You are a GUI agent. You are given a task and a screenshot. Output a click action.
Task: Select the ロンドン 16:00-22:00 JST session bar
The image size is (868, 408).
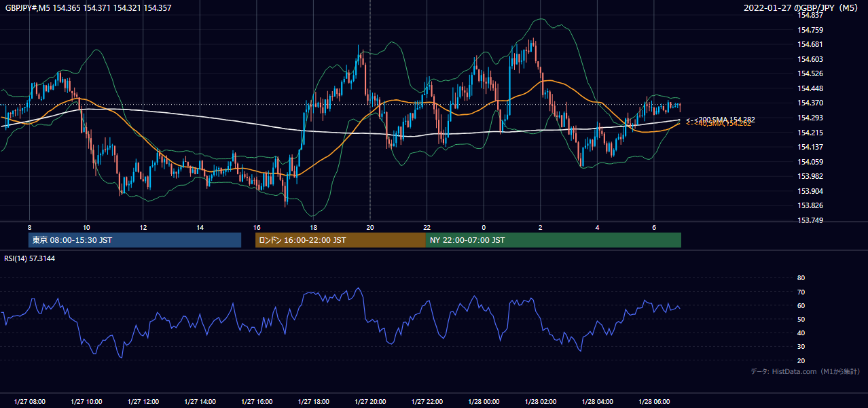(x=340, y=240)
